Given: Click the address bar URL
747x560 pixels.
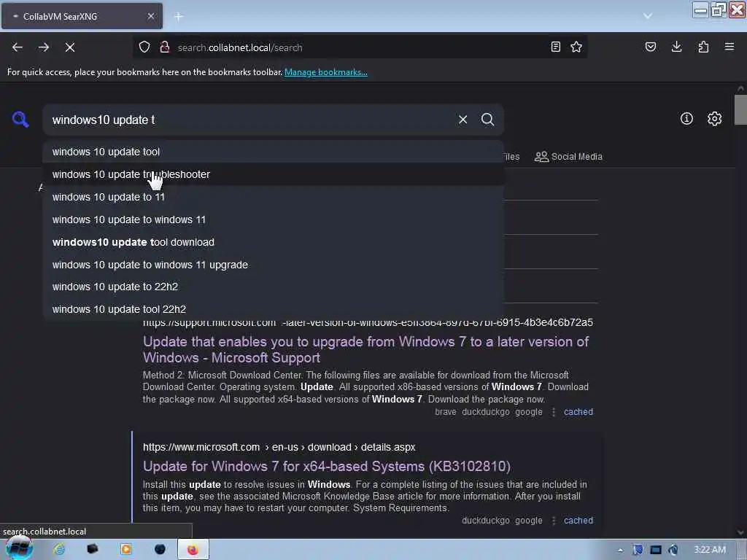Looking at the screenshot, I should [x=240, y=47].
